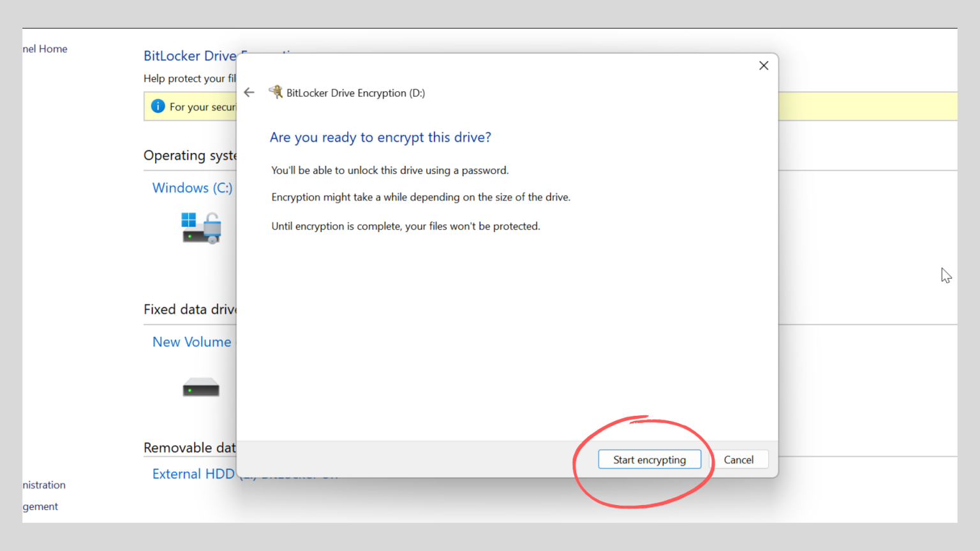Screen dimensions: 980x551
Task: Go to the Control Panel Home link
Action: pos(45,48)
